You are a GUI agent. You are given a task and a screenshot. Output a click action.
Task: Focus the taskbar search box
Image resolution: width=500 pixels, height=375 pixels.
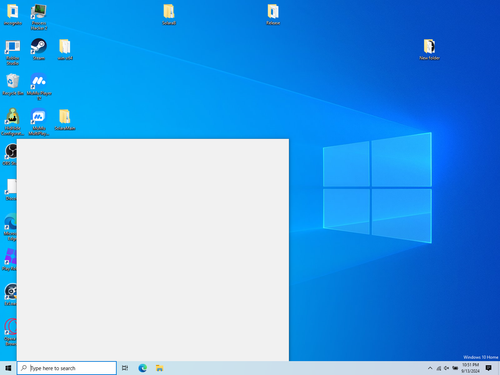67,368
